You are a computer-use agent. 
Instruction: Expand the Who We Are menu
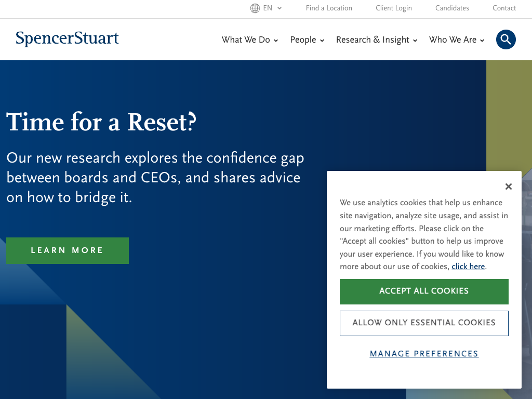457,40
